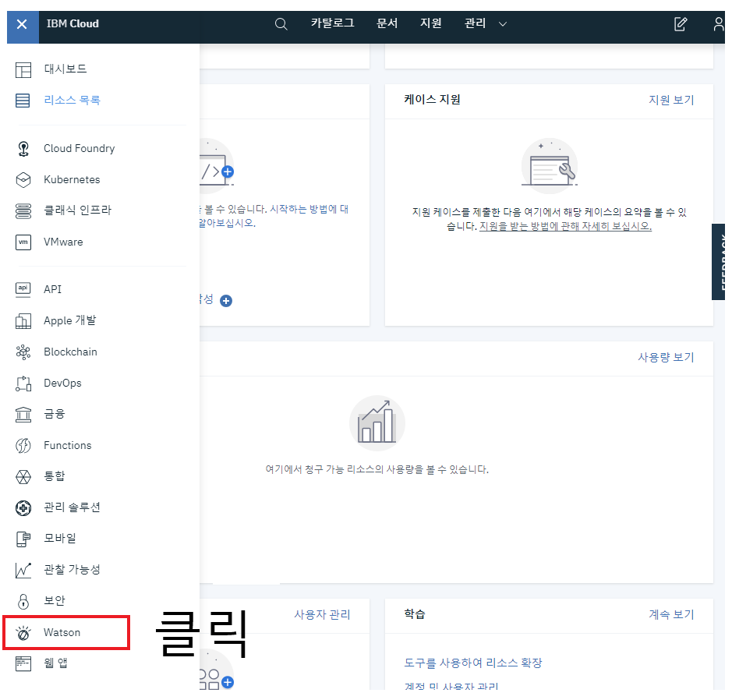732x700 pixels.
Task: Click the 관찰 가능성 graph icon
Action: 23,570
